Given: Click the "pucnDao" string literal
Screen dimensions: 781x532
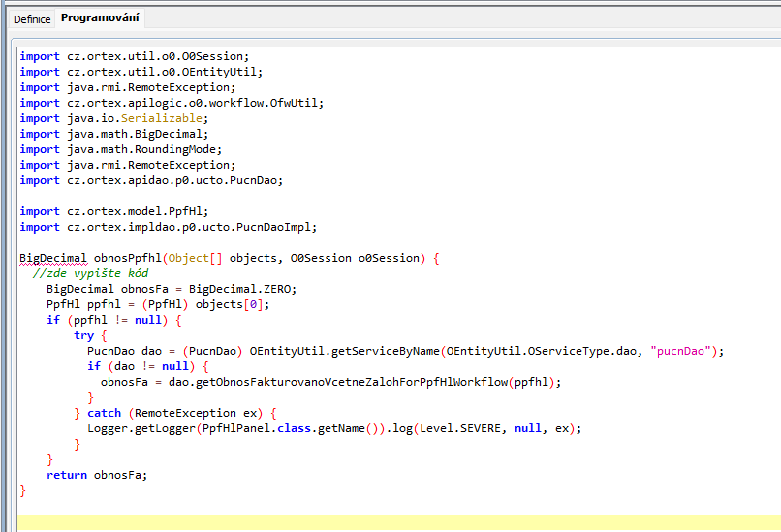Looking at the screenshot, I should click(686, 351).
